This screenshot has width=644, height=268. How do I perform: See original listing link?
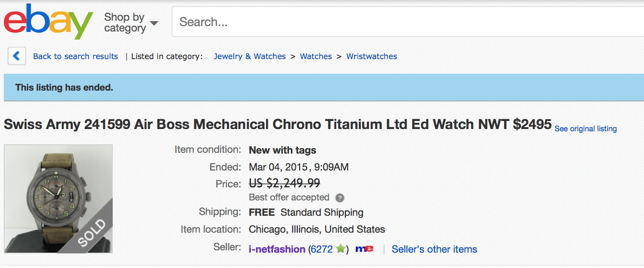point(586,129)
